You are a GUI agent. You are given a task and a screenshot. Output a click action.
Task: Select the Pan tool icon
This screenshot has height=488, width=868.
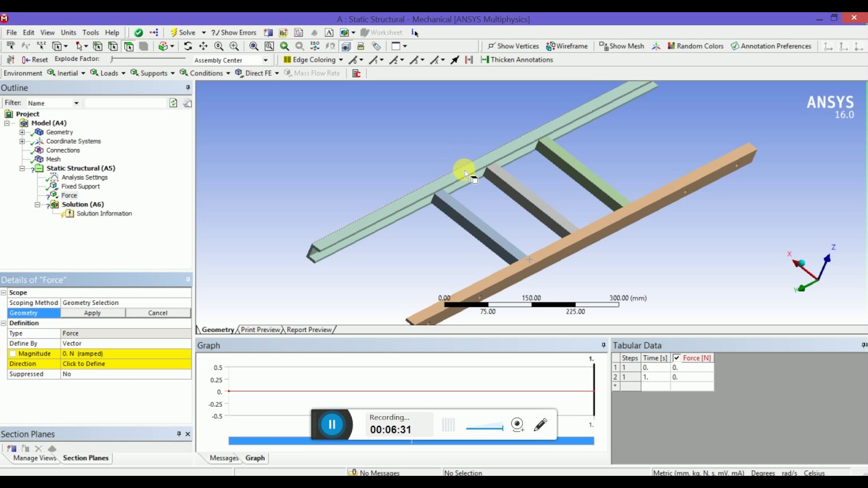coord(203,46)
